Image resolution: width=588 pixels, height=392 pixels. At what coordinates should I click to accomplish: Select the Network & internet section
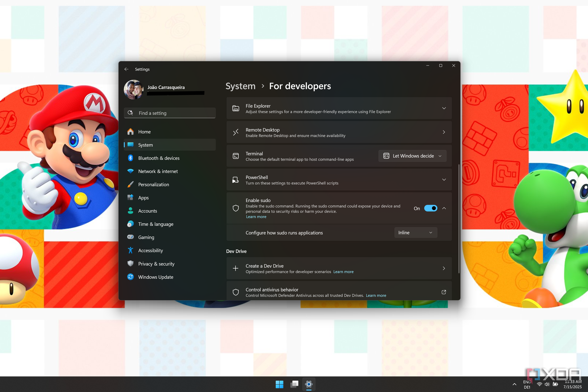coord(158,171)
